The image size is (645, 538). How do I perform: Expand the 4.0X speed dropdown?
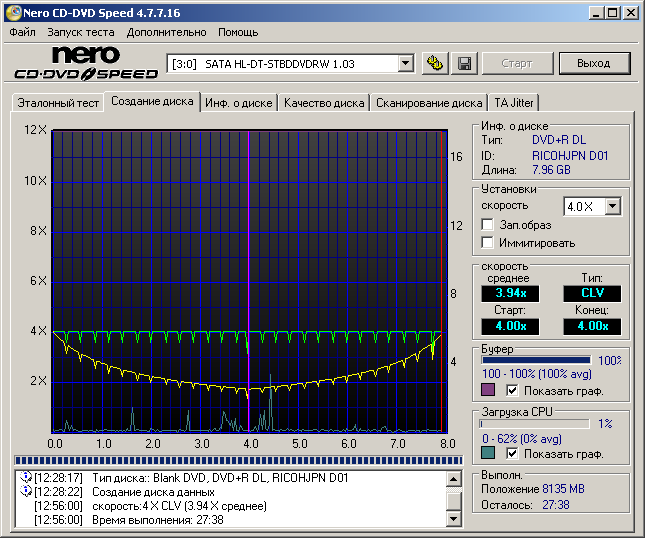[612, 206]
